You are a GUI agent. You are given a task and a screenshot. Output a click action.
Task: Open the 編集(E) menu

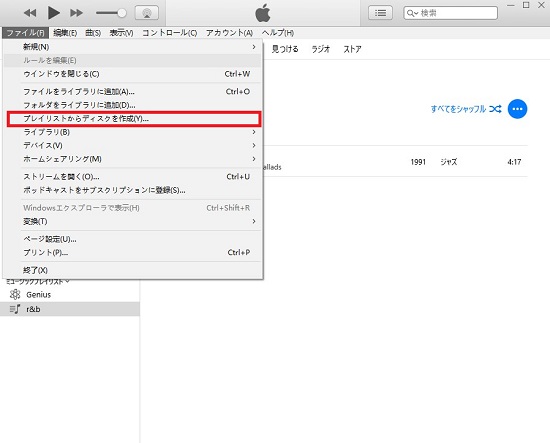[x=65, y=33]
